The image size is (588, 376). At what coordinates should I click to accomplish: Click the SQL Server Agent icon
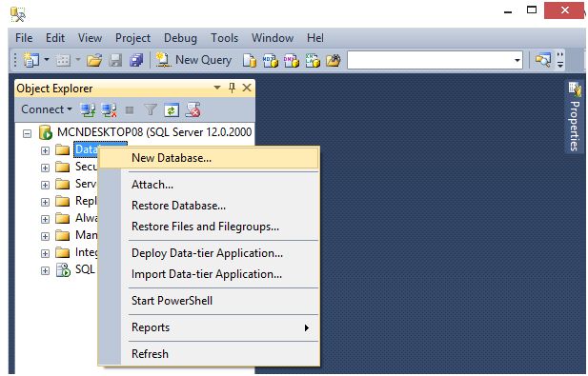click(63, 269)
